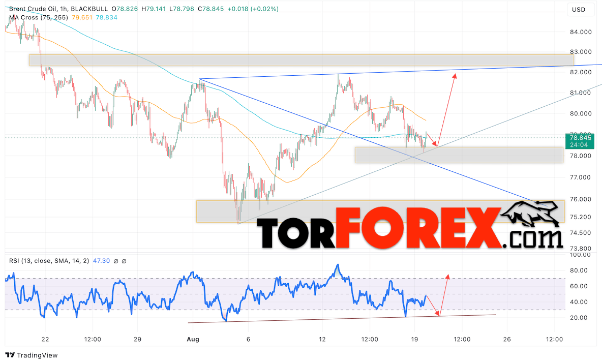
Task: Click the 77.000 price axis label
Action: pos(581,177)
